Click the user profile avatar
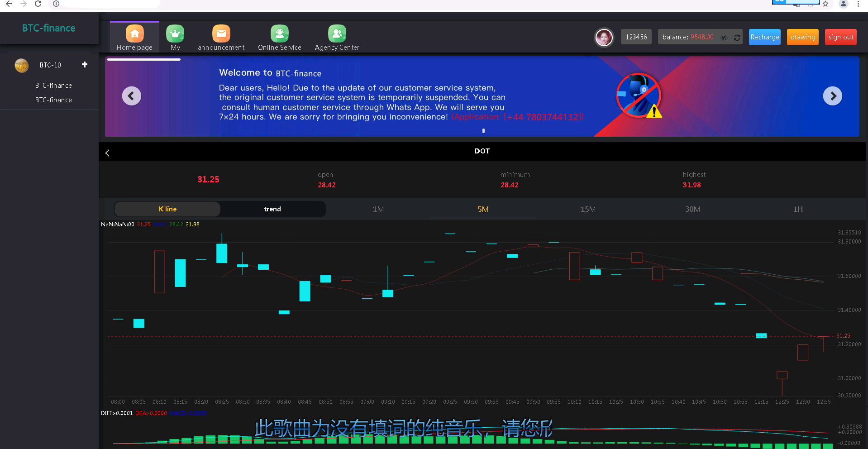 pyautogui.click(x=604, y=37)
